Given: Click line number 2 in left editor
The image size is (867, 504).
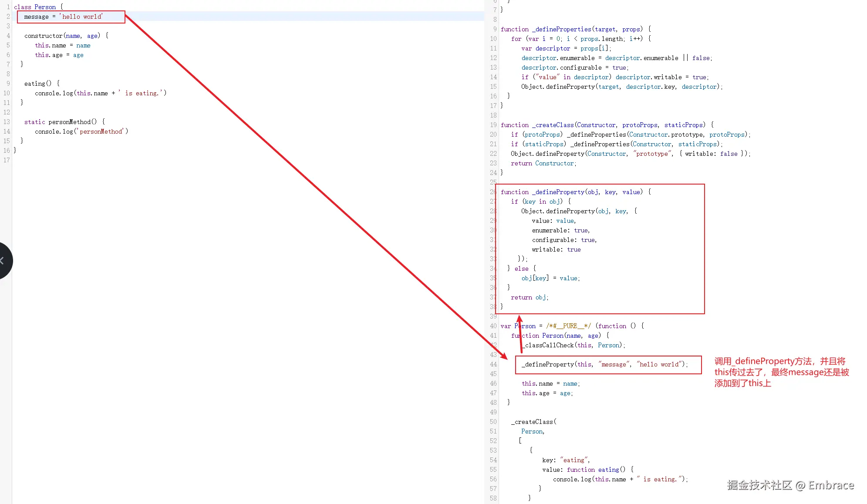Looking at the screenshot, I should [8, 17].
